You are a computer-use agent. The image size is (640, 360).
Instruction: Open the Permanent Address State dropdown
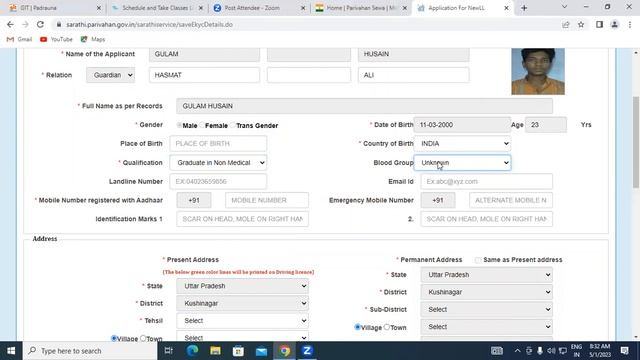tap(487, 275)
